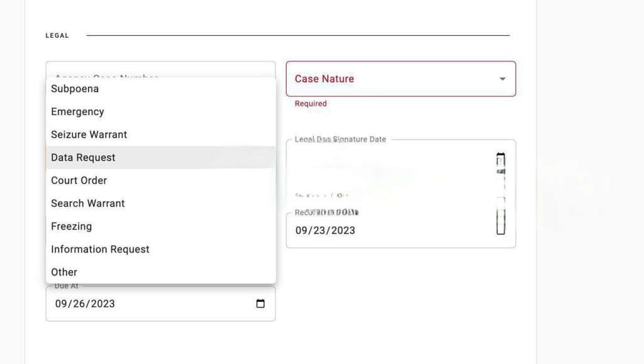Screen dimensions: 644x364
Task: Click the Agency Case Number input field
Action: 160,70
